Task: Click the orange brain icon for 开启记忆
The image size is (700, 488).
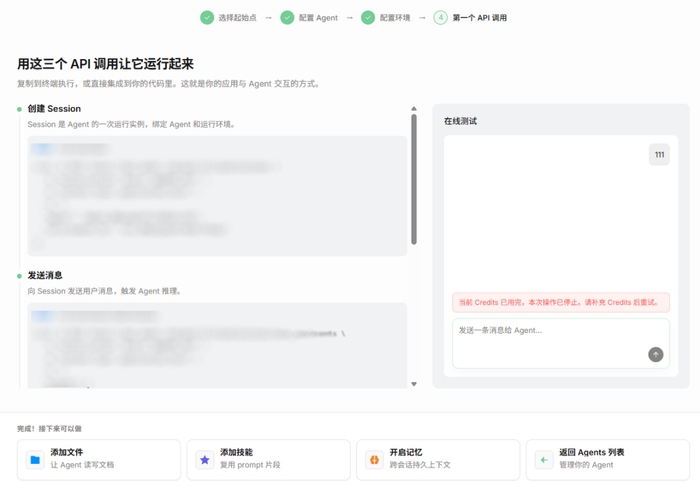Action: click(x=374, y=460)
